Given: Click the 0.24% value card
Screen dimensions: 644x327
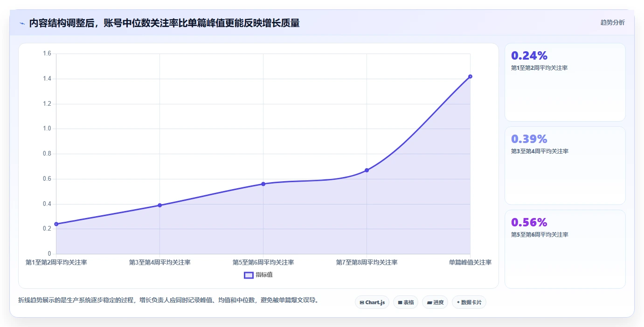Looking at the screenshot, I should (565, 82).
